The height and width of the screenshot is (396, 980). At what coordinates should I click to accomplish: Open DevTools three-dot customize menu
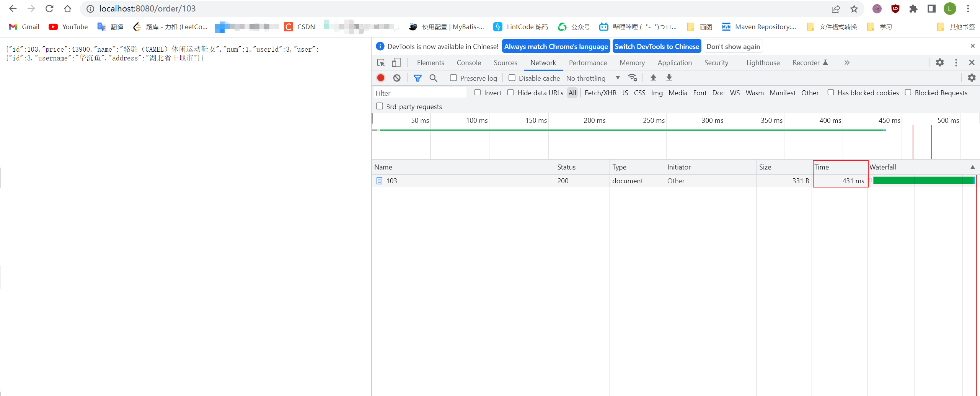(x=956, y=62)
